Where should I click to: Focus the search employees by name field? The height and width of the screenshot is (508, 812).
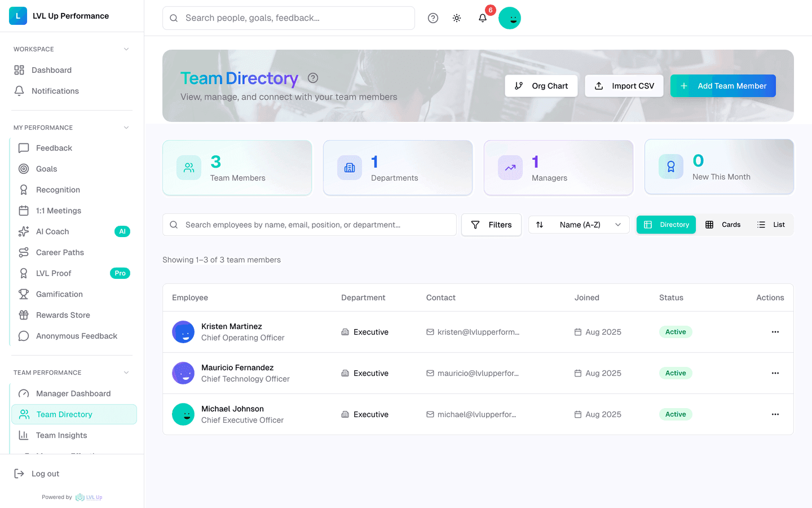[x=310, y=225]
